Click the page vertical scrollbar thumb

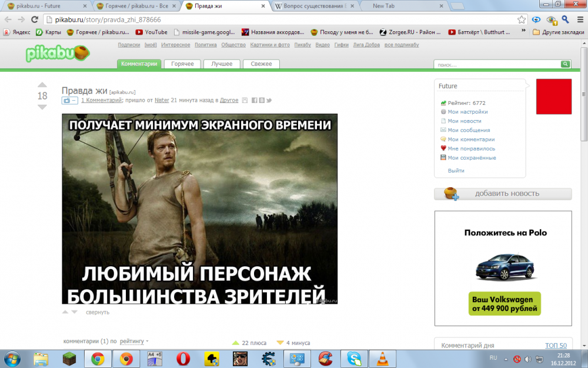584,94
